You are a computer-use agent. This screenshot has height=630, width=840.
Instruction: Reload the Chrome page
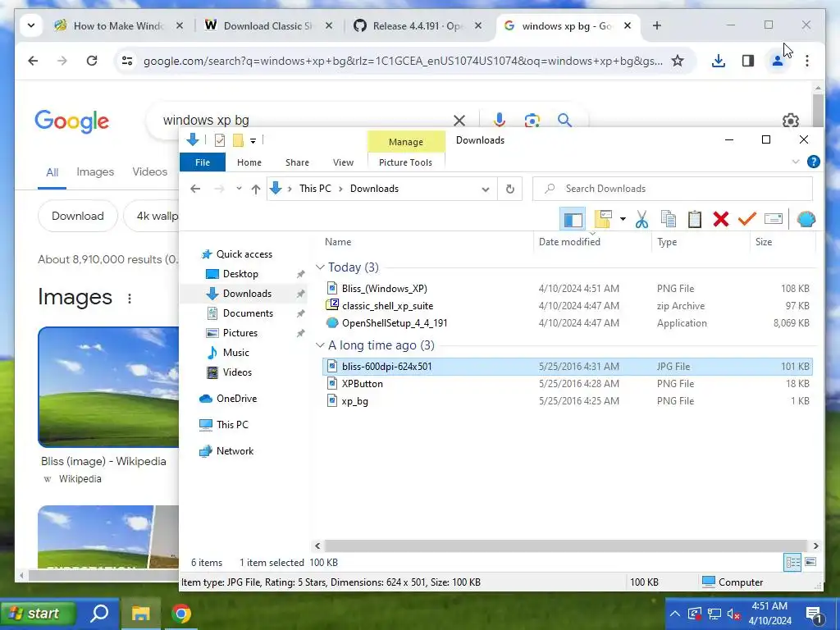point(92,61)
